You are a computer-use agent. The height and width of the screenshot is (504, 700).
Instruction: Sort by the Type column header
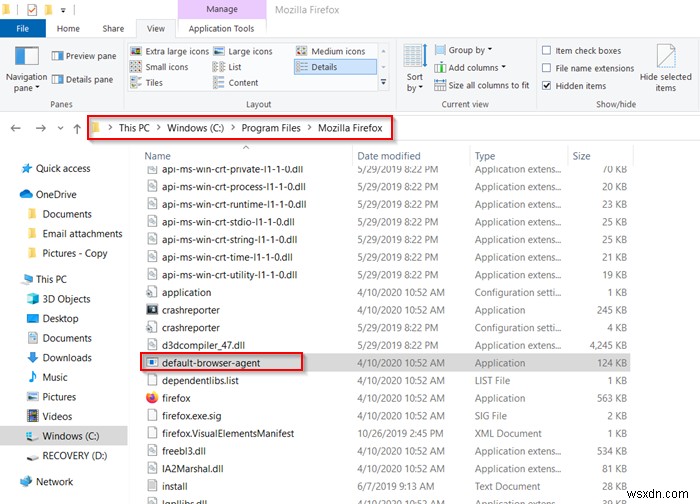485,156
